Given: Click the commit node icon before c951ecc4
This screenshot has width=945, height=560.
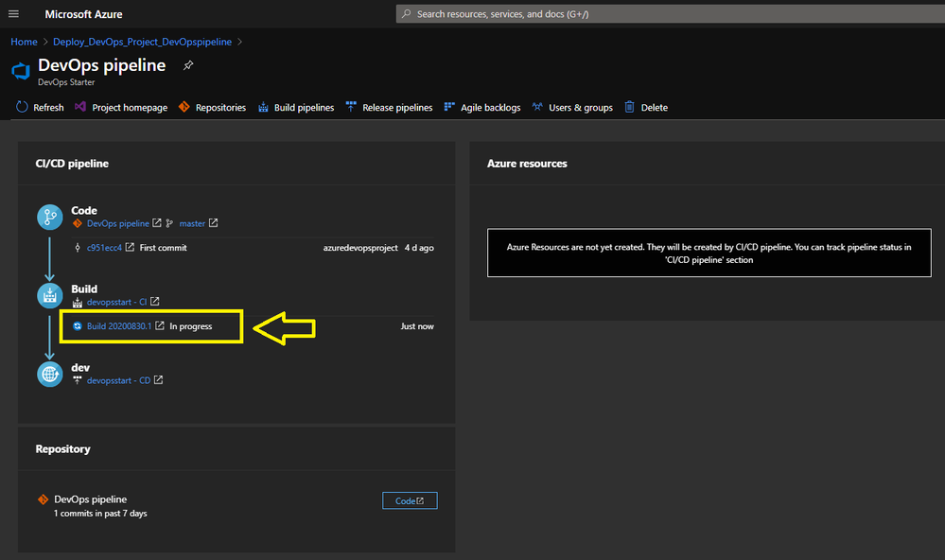Looking at the screenshot, I should point(78,247).
